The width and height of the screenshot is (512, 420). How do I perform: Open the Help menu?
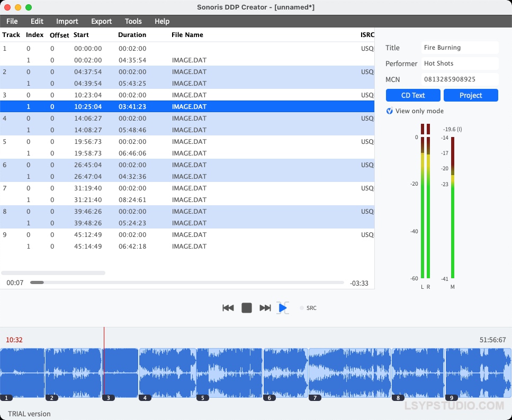(162, 21)
